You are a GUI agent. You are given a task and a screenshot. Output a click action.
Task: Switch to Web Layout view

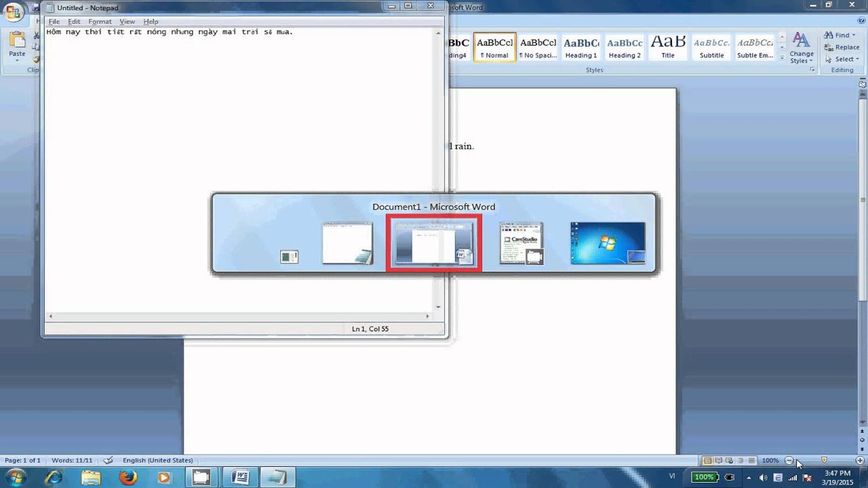click(x=730, y=461)
